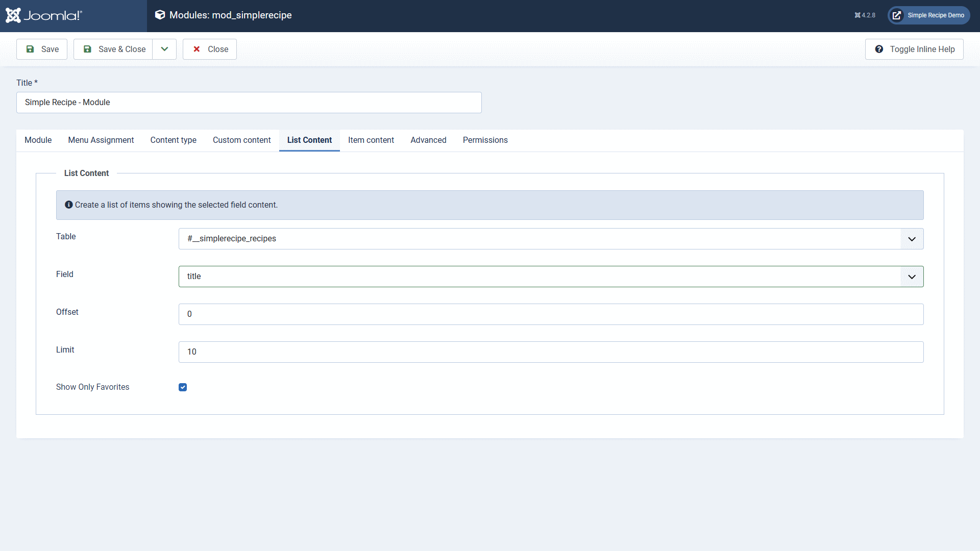Click the info icon in the alert box

coord(69,205)
